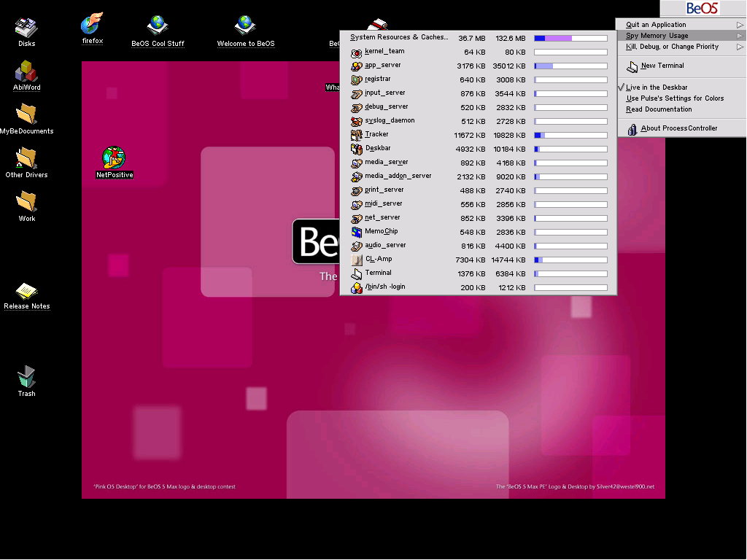Click the Deskbar process icon
Viewport: 747px width, 560px height.
tap(356, 149)
